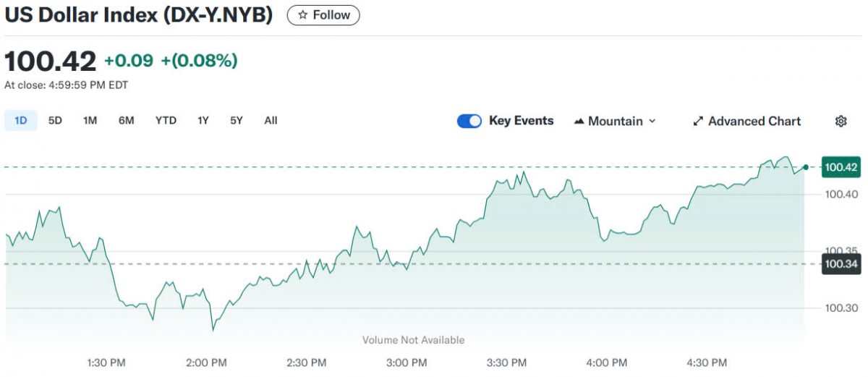Switch to 1Y chart view

point(203,121)
